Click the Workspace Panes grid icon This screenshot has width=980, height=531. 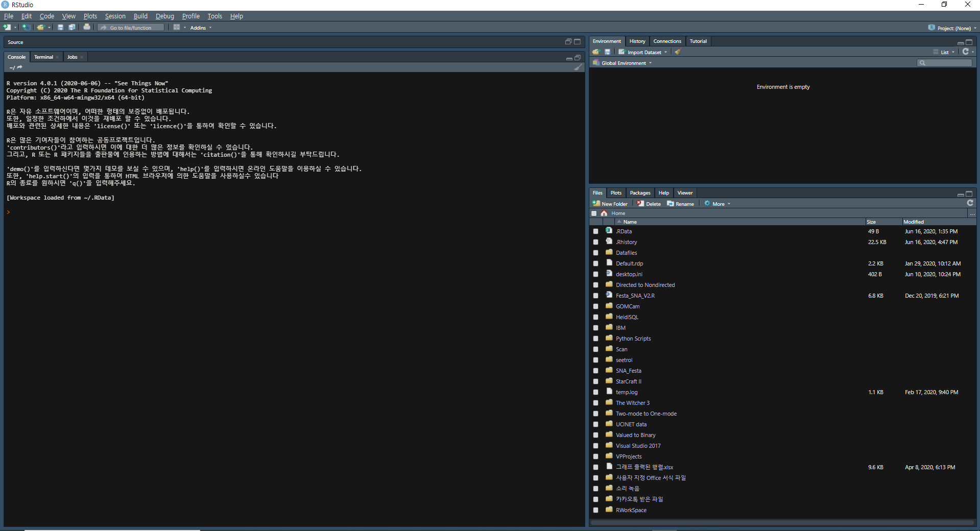pyautogui.click(x=177, y=28)
